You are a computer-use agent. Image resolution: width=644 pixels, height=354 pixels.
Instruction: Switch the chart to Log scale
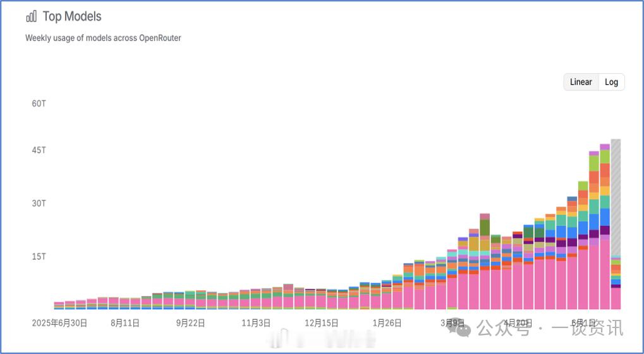(x=611, y=82)
